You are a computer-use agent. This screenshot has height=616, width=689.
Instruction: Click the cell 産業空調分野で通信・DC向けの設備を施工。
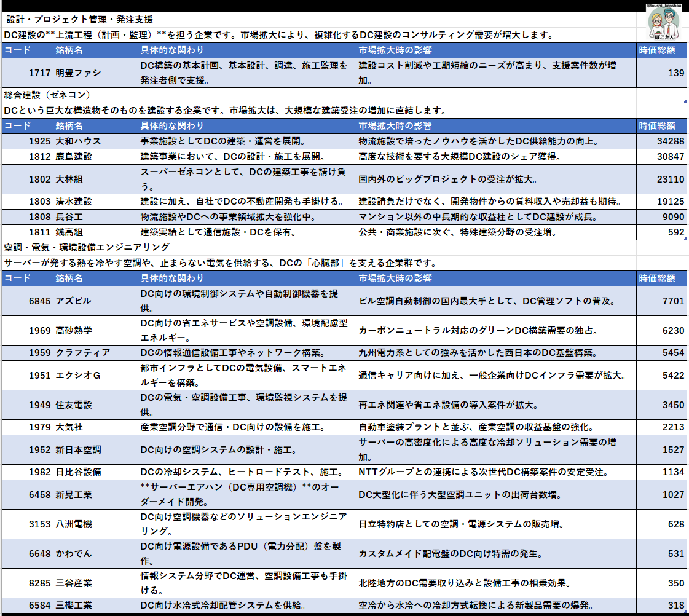coord(247,427)
